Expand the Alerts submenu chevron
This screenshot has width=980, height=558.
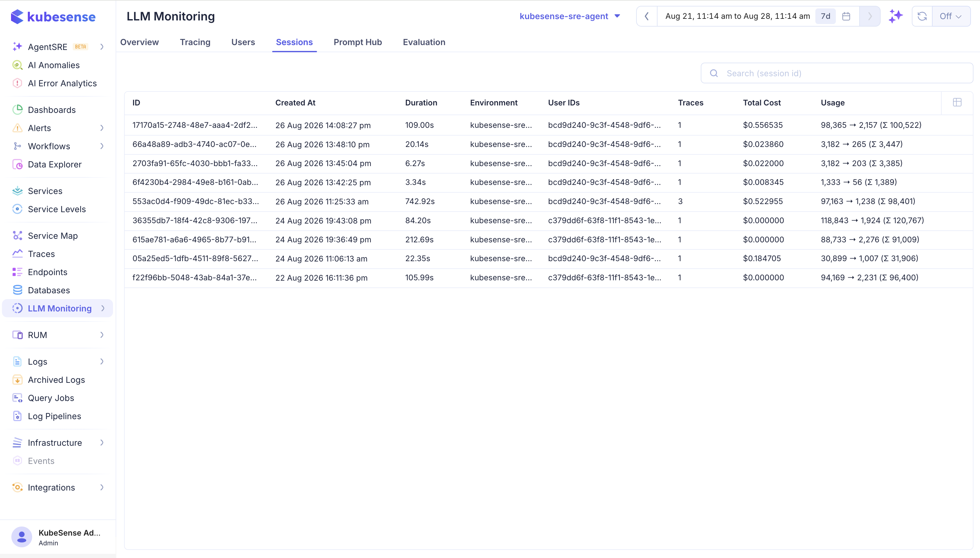tap(102, 128)
